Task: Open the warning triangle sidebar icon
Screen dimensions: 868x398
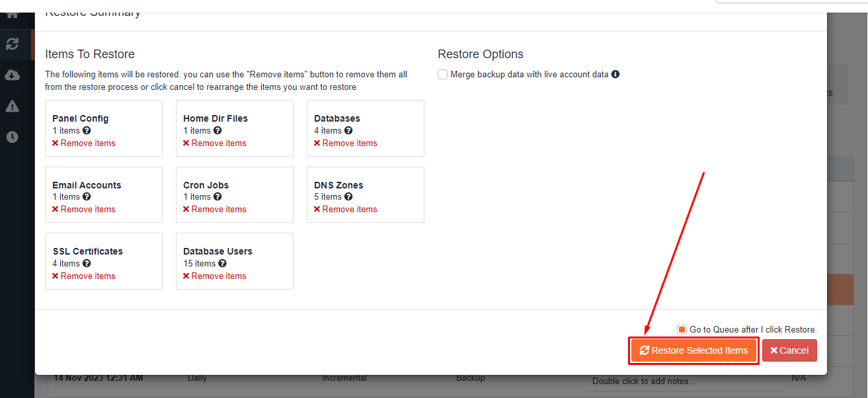Action: click(x=12, y=106)
